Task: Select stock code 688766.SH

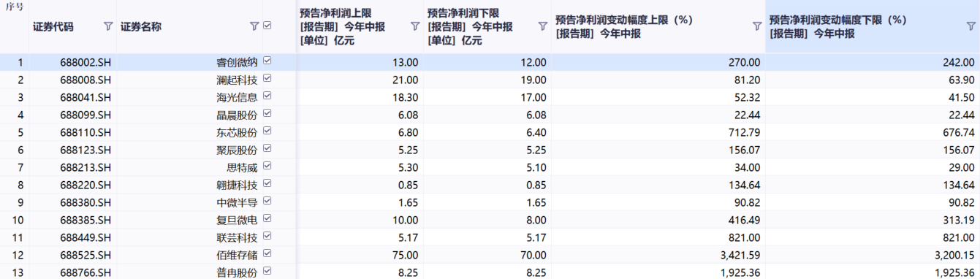Action: [x=85, y=273]
